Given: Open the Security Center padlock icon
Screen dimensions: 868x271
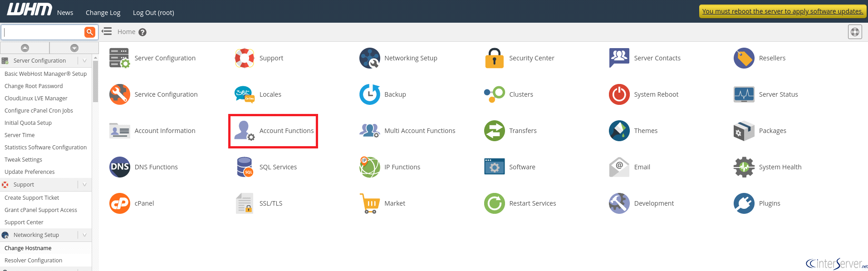Looking at the screenshot, I should pyautogui.click(x=495, y=58).
